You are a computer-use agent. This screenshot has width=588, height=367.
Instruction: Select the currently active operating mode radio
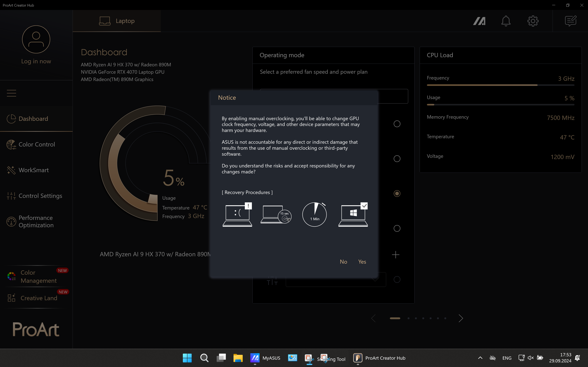[397, 193]
